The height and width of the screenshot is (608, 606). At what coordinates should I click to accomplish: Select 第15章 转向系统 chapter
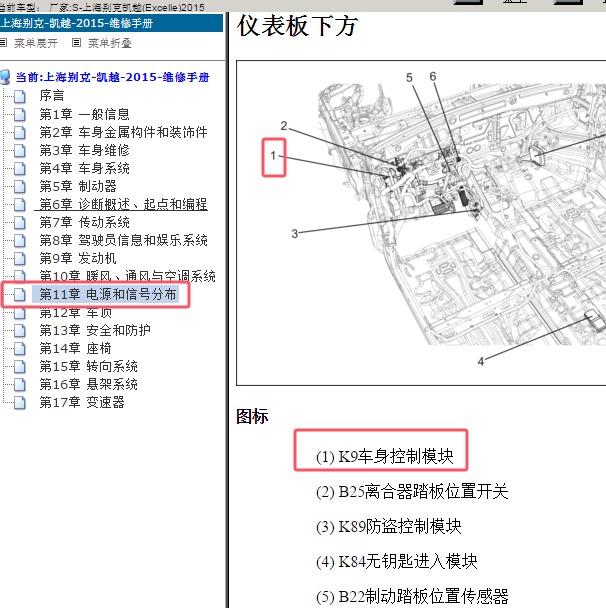point(88,366)
